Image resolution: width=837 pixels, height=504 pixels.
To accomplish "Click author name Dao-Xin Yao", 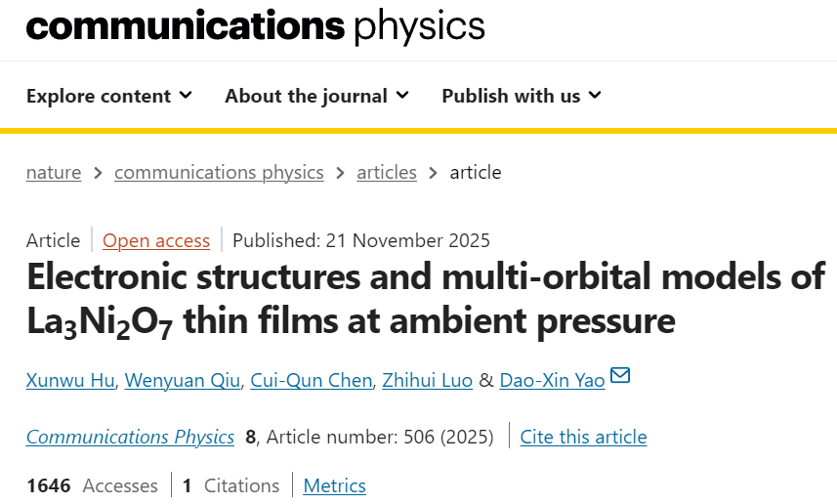I will click(552, 380).
